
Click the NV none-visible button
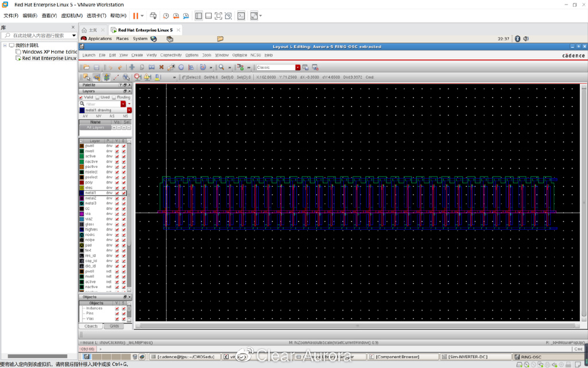click(99, 116)
